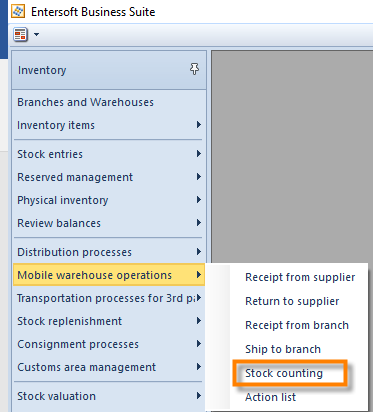Screen dimensions: 373x412
Task: Click the Entersoft Business Suite app icon
Action: click(18, 11)
